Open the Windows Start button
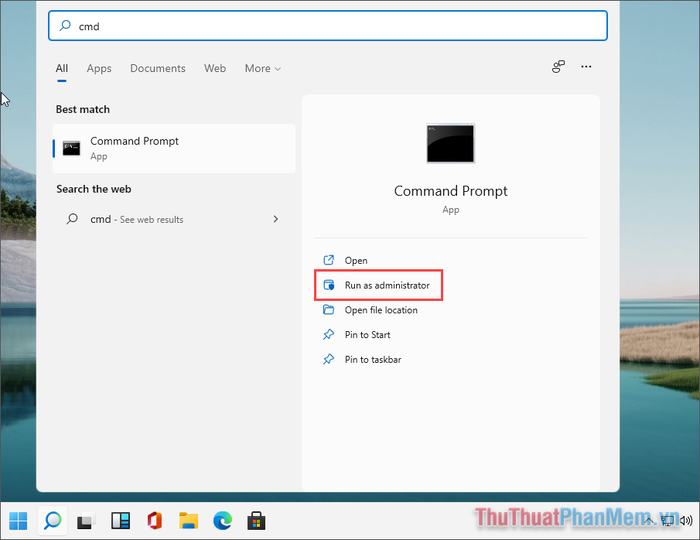Screen dimensions: 700x540 [x=18, y=520]
